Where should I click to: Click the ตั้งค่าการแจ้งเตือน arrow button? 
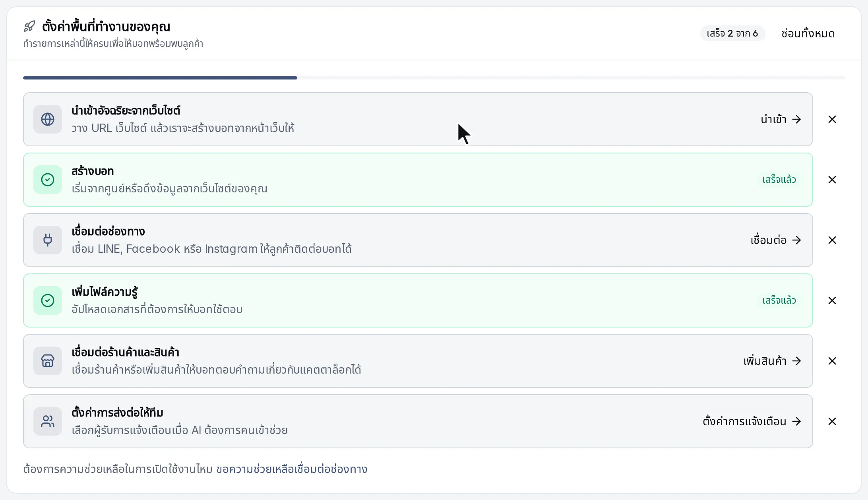(x=752, y=421)
